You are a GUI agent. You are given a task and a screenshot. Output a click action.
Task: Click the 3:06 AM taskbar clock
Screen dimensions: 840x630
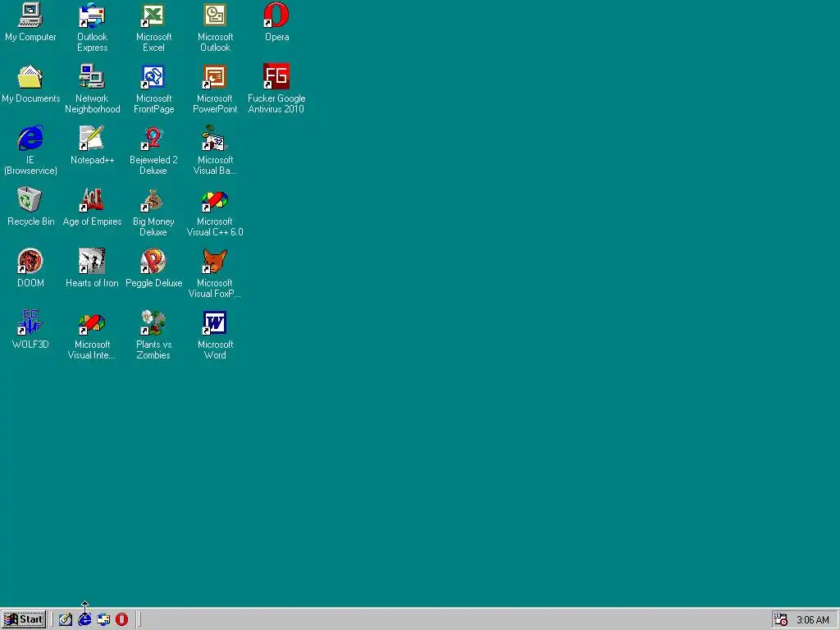pos(813,620)
